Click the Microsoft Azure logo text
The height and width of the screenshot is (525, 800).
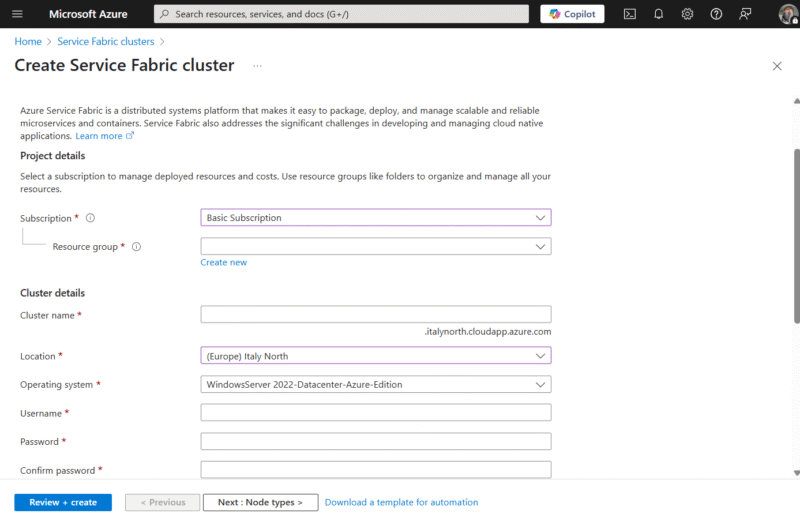pyautogui.click(x=88, y=14)
